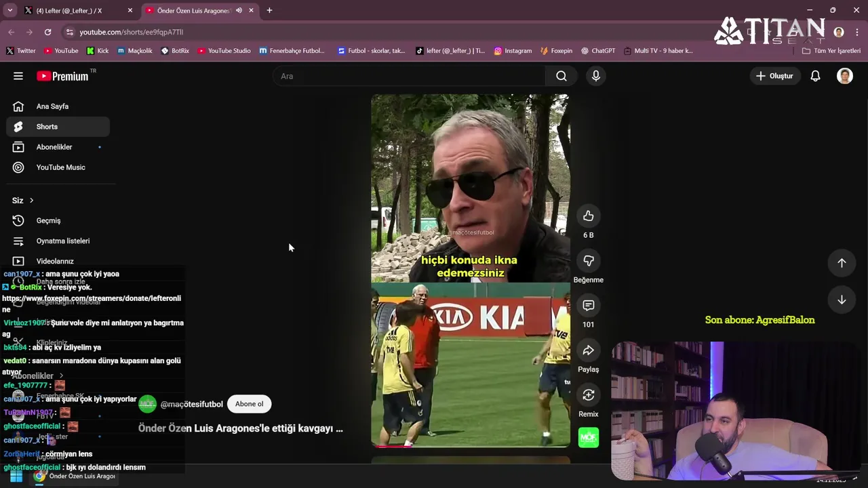Click the Shorts video progress bar

click(x=471, y=446)
